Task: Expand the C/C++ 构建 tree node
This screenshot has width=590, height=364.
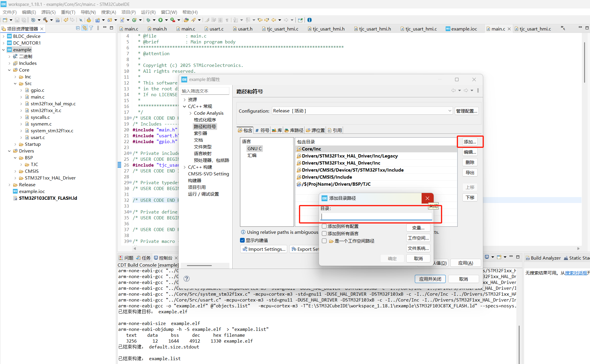Action: 185,167
